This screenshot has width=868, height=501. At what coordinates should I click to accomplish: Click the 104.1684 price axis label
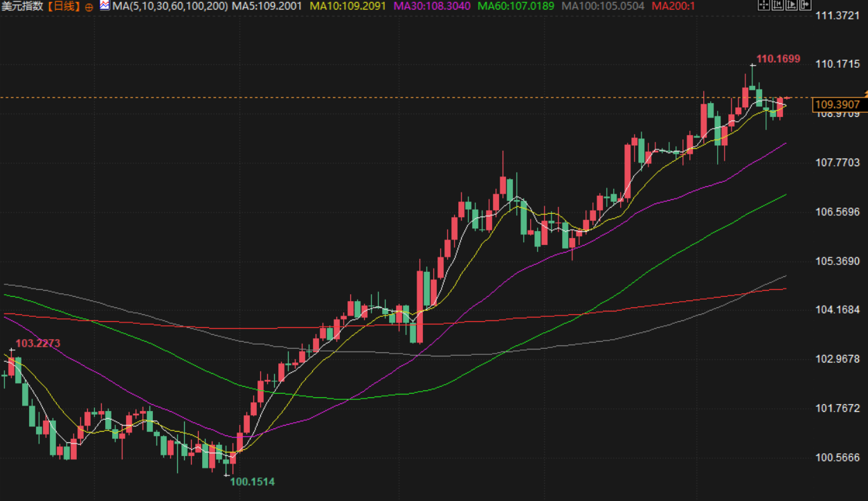pyautogui.click(x=838, y=310)
